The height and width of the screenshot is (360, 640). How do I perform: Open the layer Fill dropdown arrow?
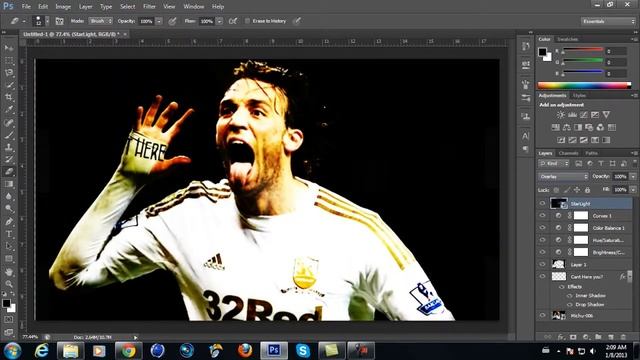pyautogui.click(x=633, y=189)
